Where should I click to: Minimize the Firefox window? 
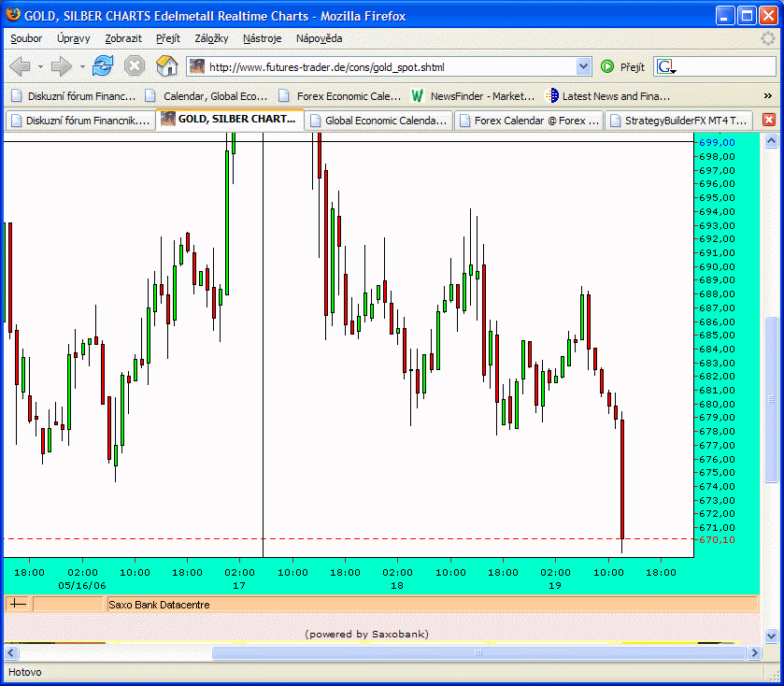(x=725, y=15)
